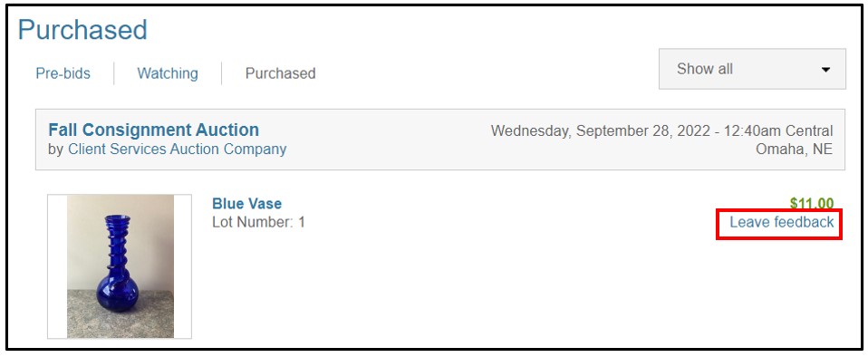Click the large Purchased page heading
This screenshot has height=357, width=868.
point(82,30)
